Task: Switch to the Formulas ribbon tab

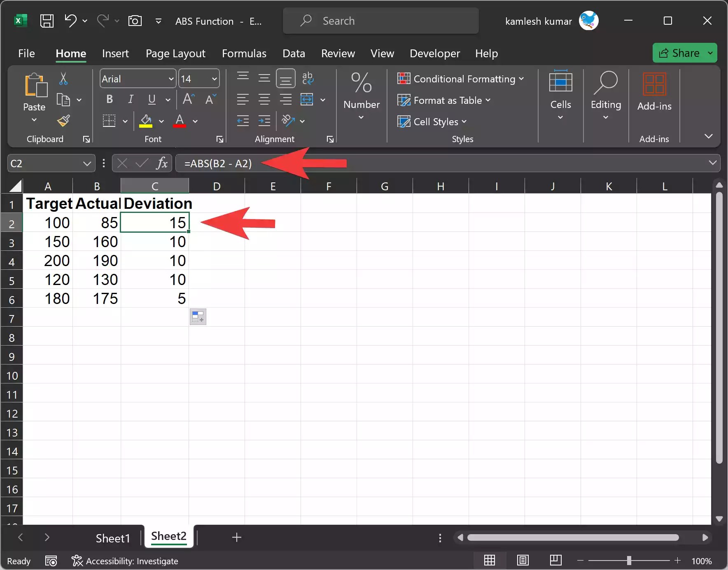Action: click(x=244, y=54)
